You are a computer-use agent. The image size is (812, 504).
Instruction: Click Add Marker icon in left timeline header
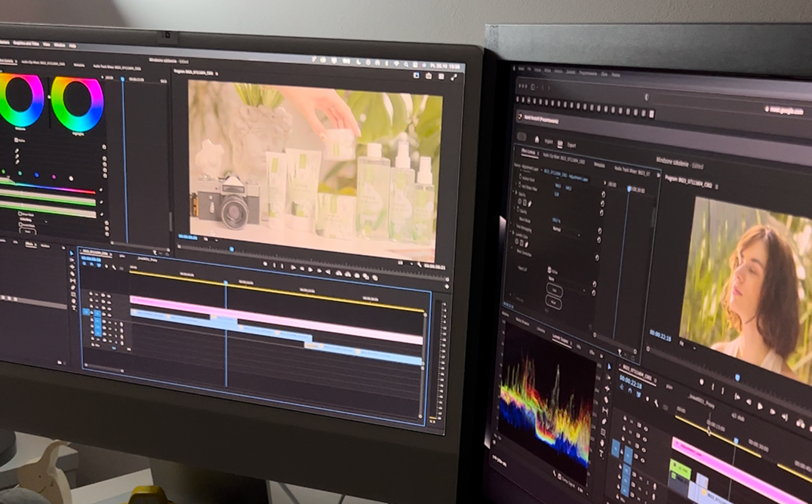coord(106,266)
